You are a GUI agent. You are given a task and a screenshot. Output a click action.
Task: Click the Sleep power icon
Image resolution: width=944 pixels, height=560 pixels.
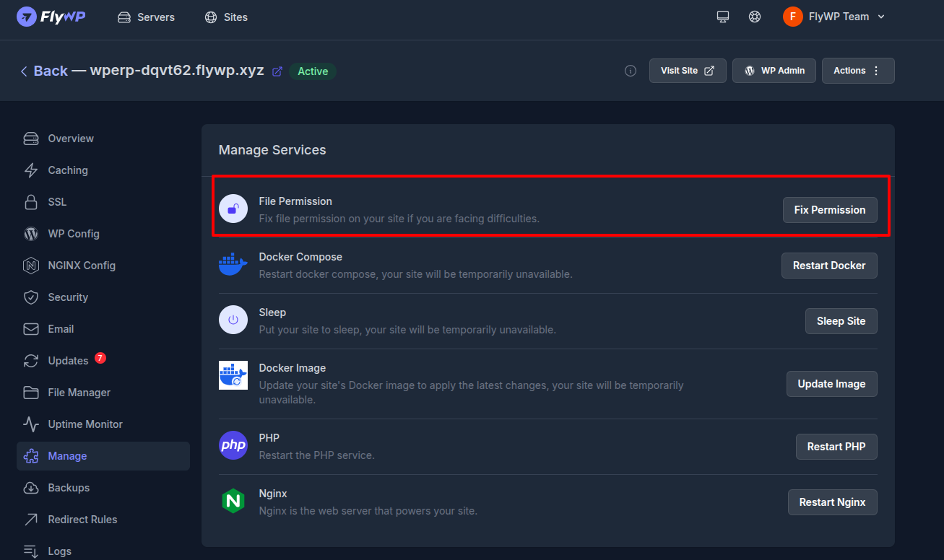tap(233, 320)
